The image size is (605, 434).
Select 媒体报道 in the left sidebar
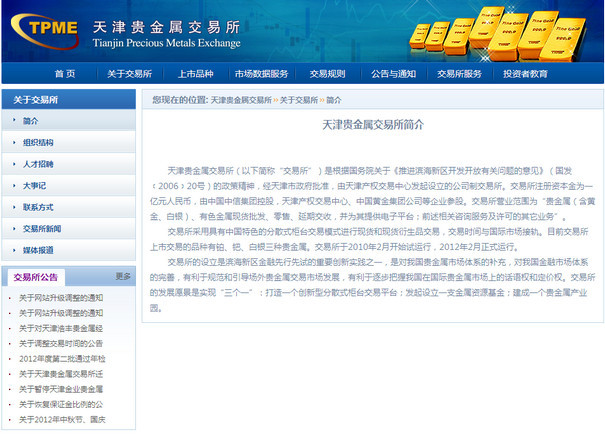(x=38, y=250)
